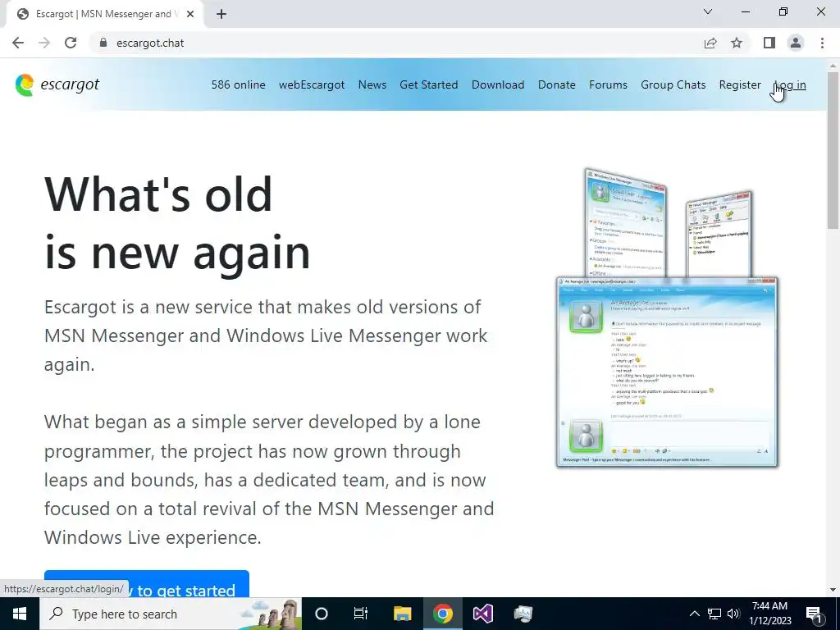
Task: Bookmark this page with the star icon
Action: pyautogui.click(x=737, y=43)
